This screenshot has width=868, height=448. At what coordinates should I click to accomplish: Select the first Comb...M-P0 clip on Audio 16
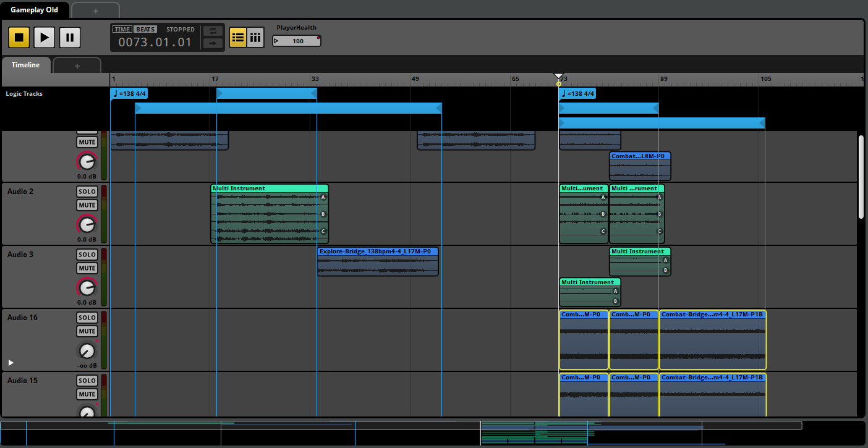pos(584,340)
